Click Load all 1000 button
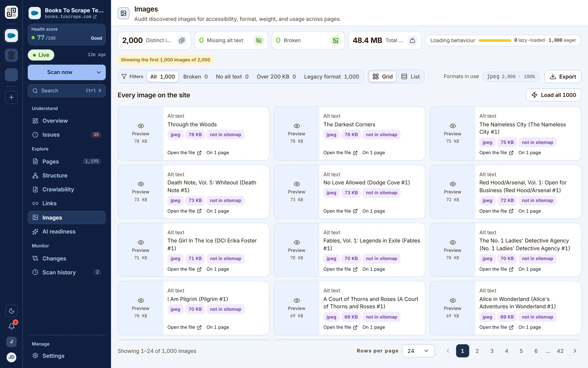 tap(554, 95)
